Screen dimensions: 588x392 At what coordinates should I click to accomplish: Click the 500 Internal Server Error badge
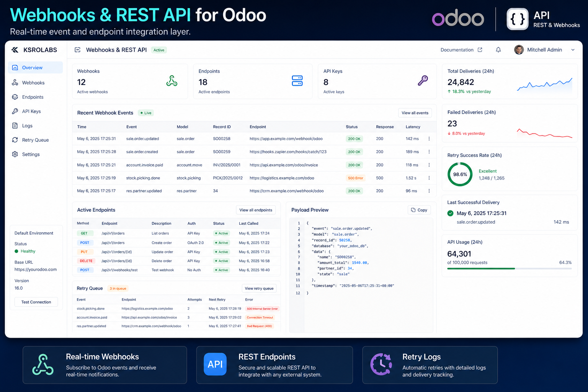tap(262, 309)
